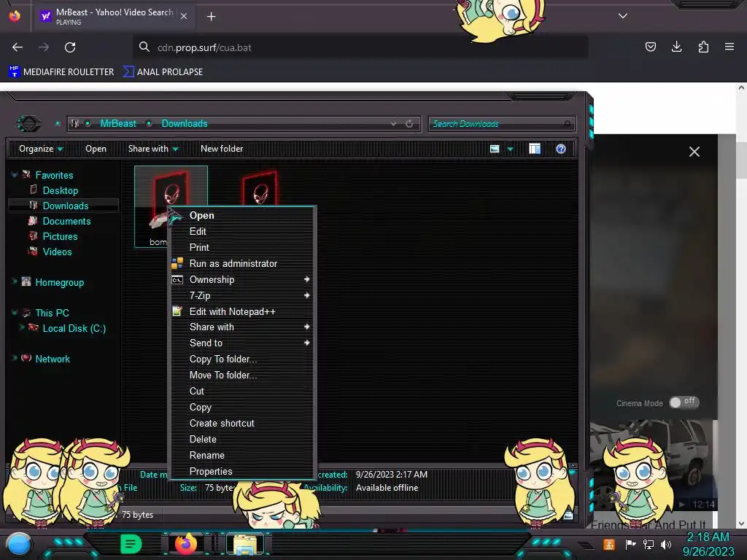Image resolution: width=747 pixels, height=560 pixels.
Task: Expand the Local Disk (C:) arrow
Action: tap(21, 327)
